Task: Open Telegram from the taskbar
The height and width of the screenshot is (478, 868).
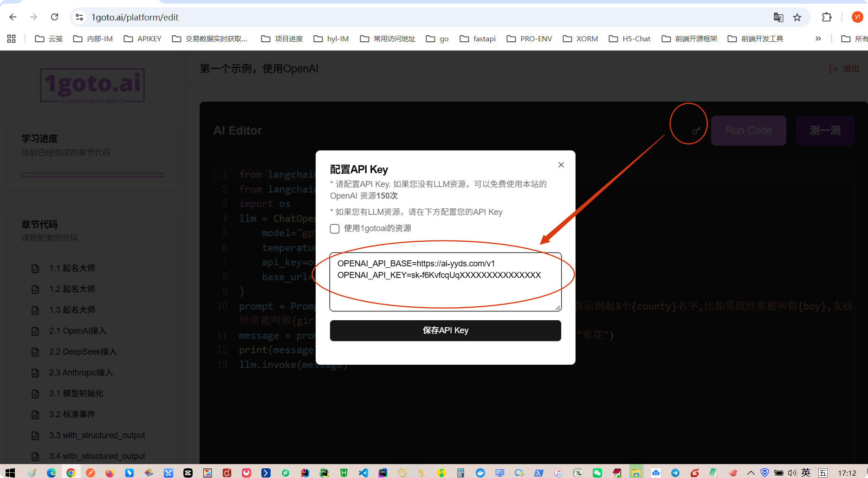Action: 675,472
